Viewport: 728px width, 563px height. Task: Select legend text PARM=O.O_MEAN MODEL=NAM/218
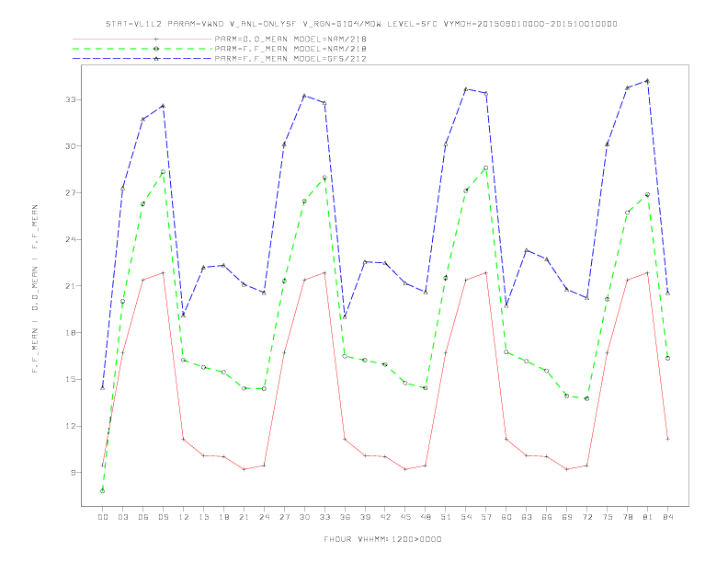[290, 39]
